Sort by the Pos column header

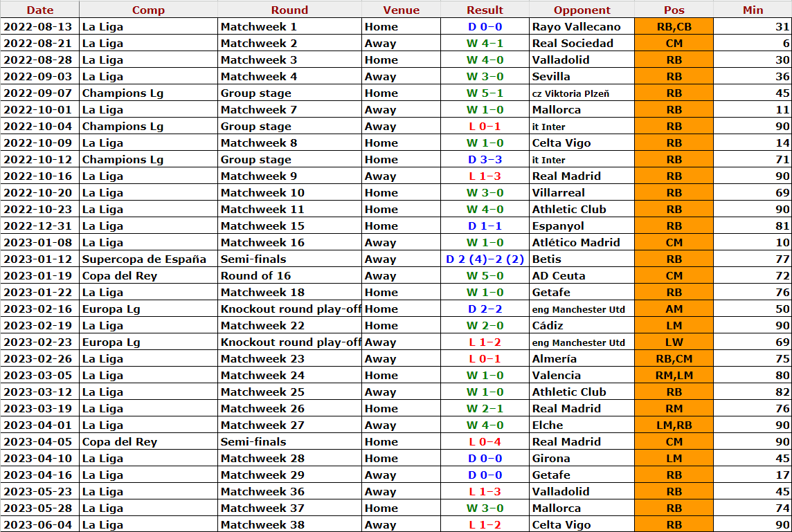point(674,10)
